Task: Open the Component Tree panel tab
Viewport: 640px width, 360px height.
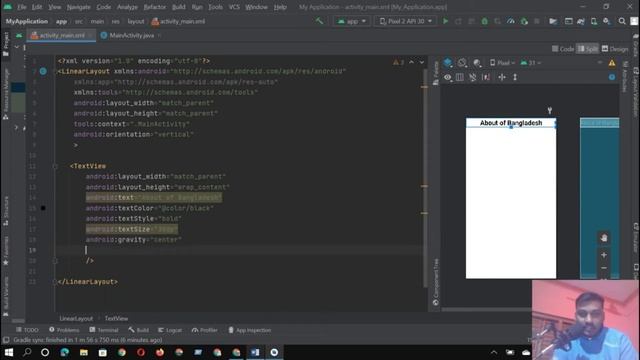Action: (x=436, y=282)
